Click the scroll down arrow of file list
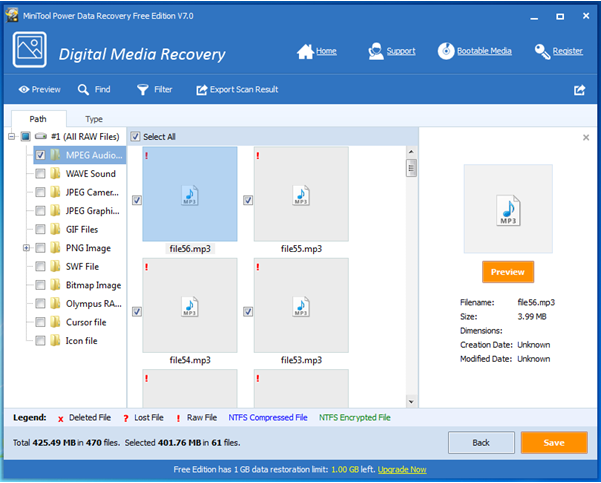The image size is (601, 483). coord(411,402)
